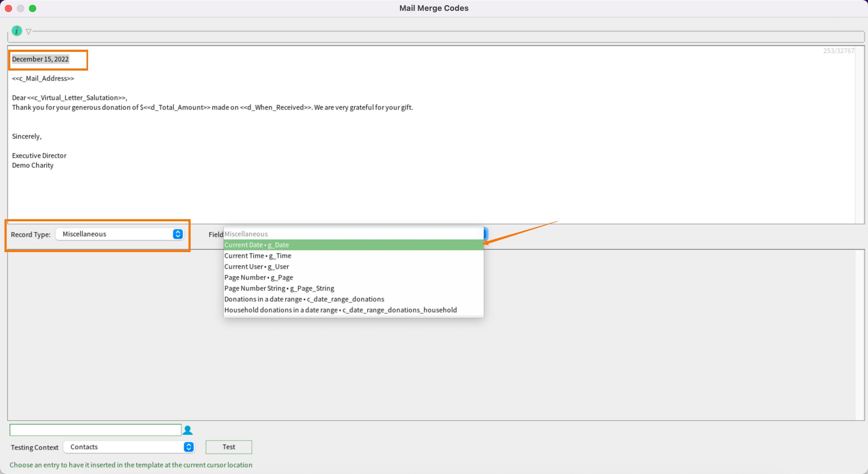Click the template editor scrollbar
Image resolution: width=868 pixels, height=474 pixels.
click(859, 135)
